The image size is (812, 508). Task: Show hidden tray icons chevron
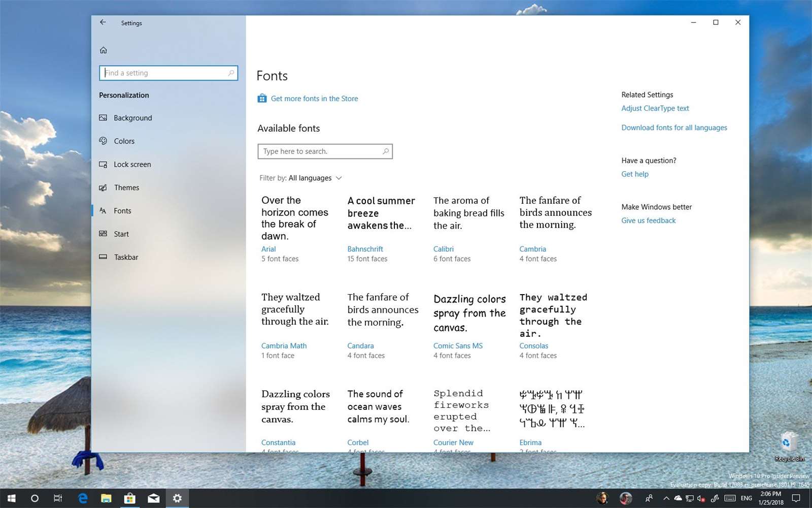666,498
